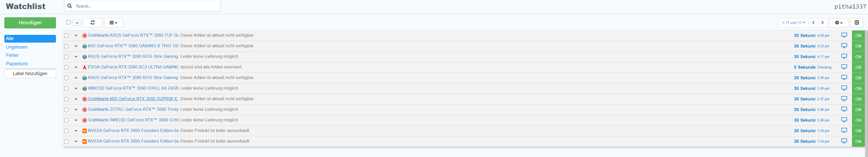The image size is (868, 157).
Task: Click the green Hinzufügen button
Action: click(30, 22)
